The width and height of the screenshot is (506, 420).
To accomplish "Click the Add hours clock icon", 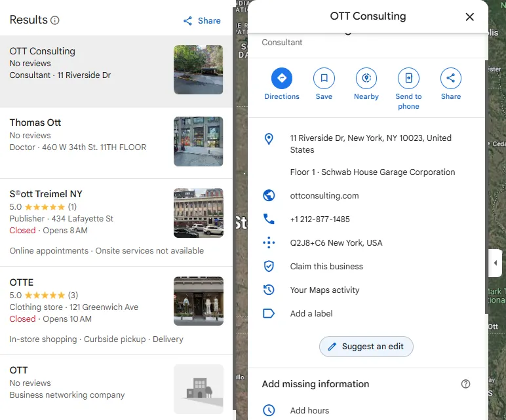I will 269,410.
